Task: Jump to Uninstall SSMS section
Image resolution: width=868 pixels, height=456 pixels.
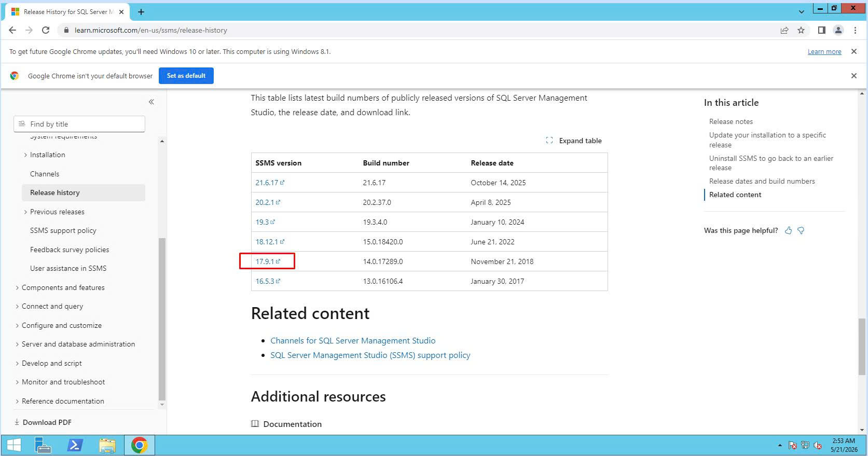Action: [x=771, y=163]
